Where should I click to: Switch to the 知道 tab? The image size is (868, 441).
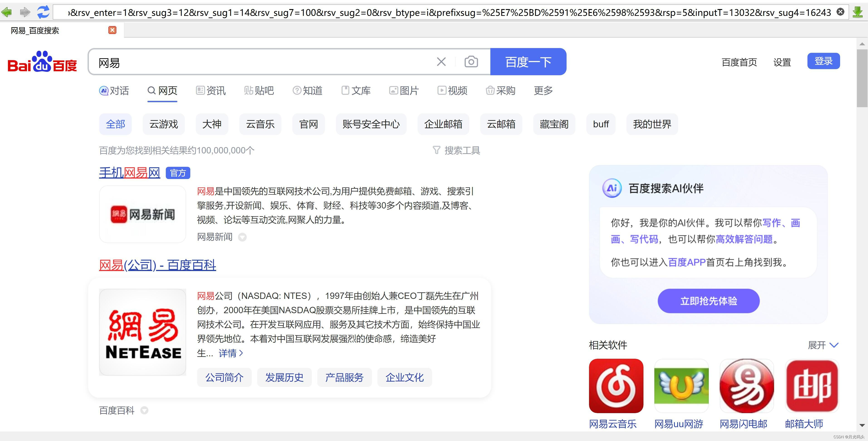pos(307,91)
